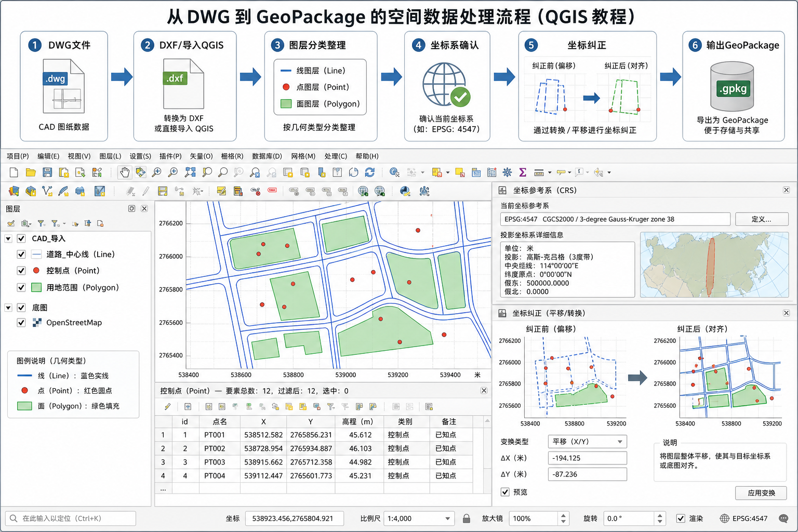This screenshot has width=798, height=532.
Task: Open the 变换类型 平移 (X/Y) dropdown
Action: click(x=588, y=442)
